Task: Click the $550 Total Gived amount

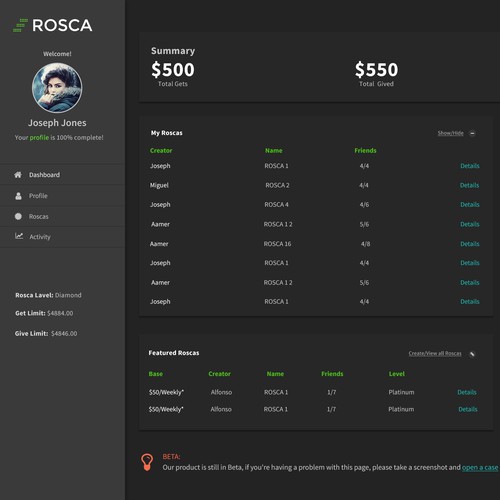Action: coord(376,70)
